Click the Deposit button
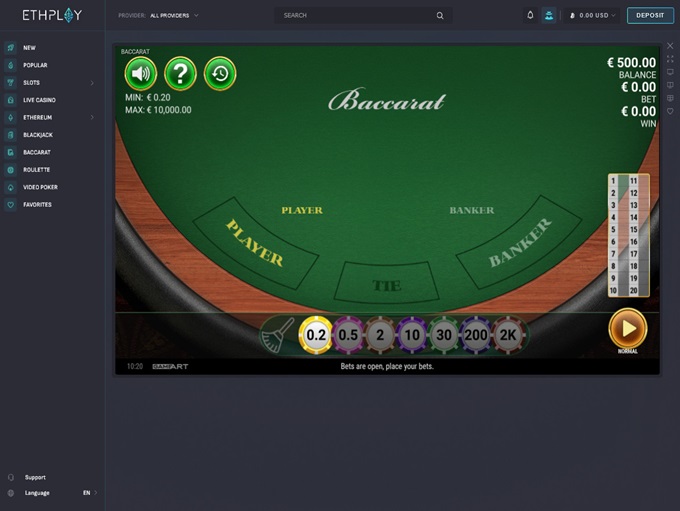Viewport: 680px width, 511px height. coord(650,15)
